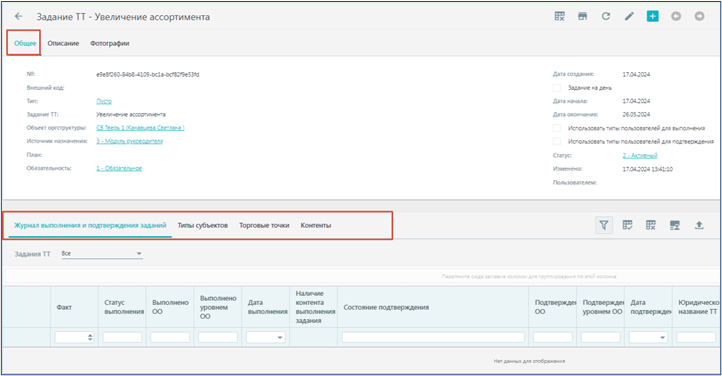Open the Торговые точки tab

[x=264, y=226]
